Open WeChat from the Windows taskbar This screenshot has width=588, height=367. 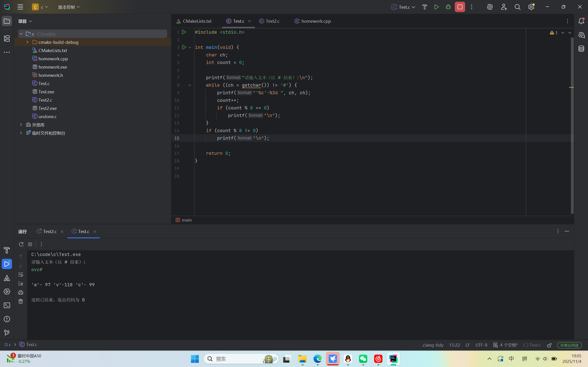click(x=363, y=359)
